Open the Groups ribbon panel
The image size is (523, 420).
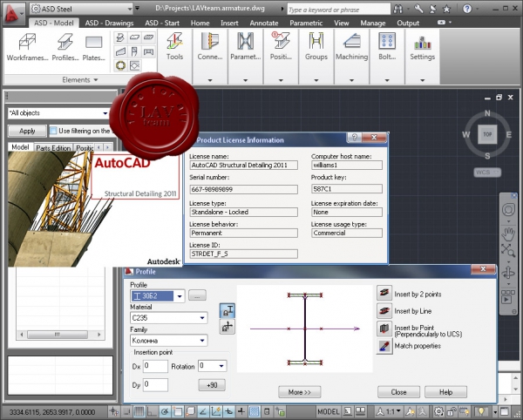(x=316, y=56)
